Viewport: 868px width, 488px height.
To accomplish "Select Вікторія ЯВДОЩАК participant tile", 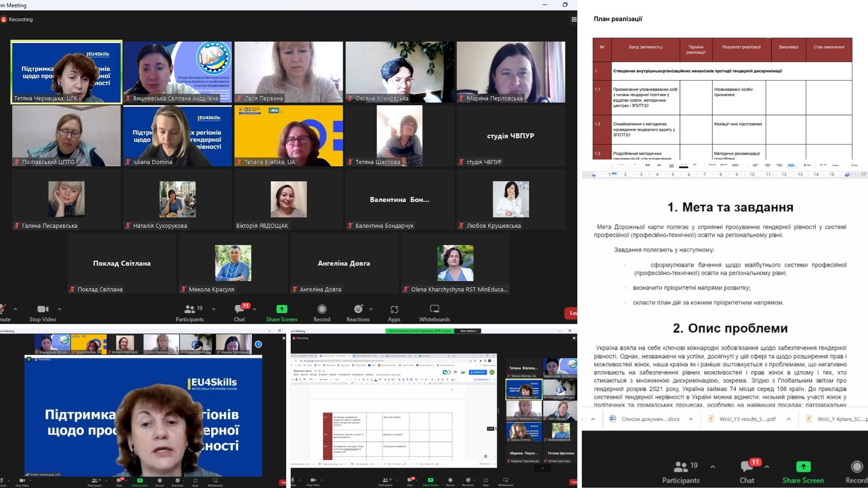I will pos(289,200).
